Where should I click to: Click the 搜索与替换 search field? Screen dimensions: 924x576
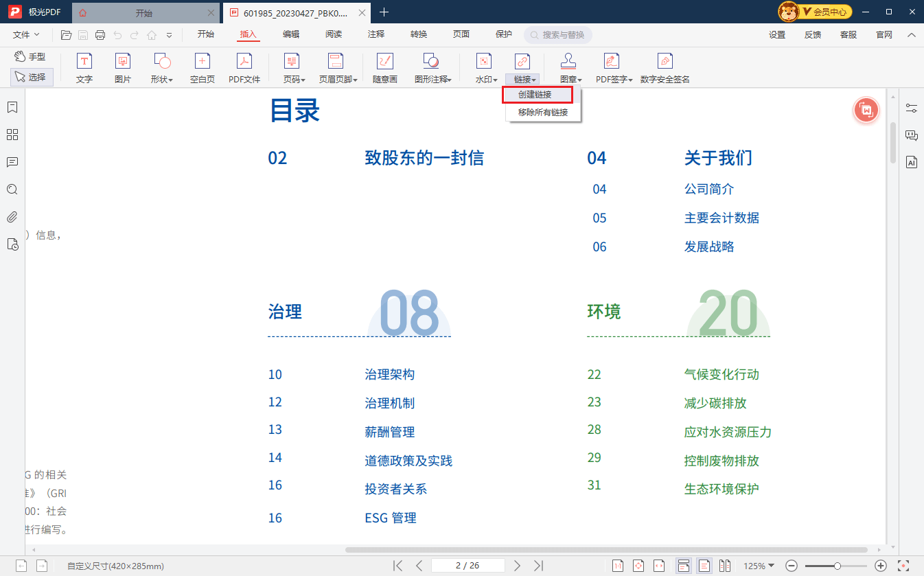click(558, 35)
